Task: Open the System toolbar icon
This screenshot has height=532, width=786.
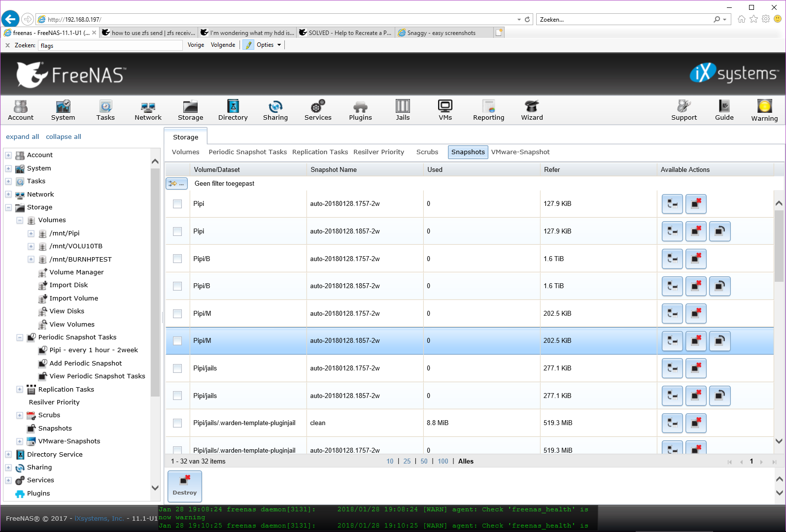Action: click(x=63, y=110)
